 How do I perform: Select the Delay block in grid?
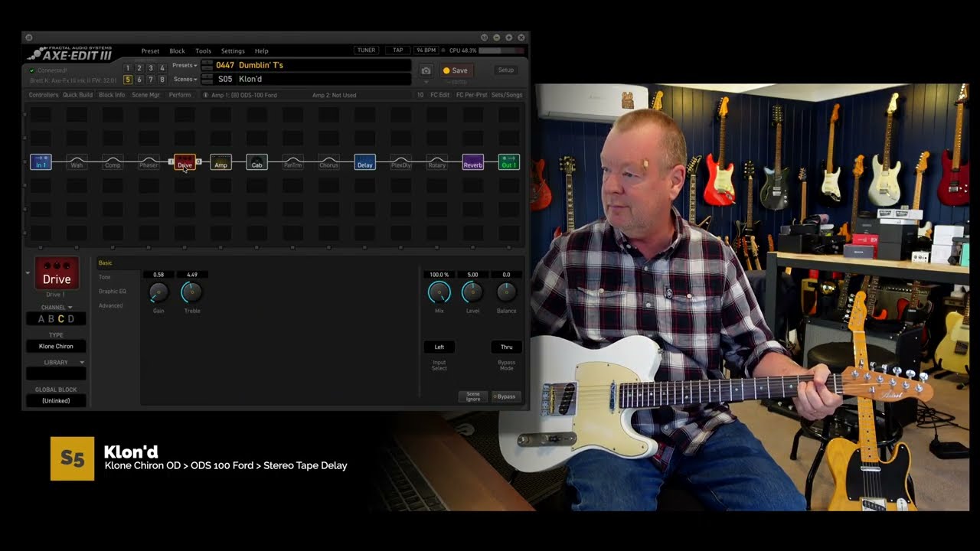tap(365, 162)
